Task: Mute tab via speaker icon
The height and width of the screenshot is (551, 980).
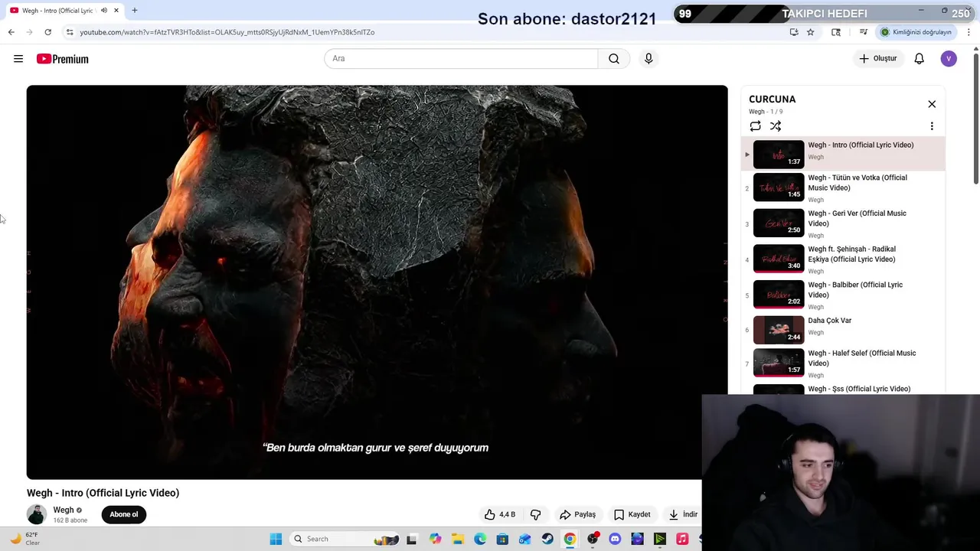Action: [104, 11]
